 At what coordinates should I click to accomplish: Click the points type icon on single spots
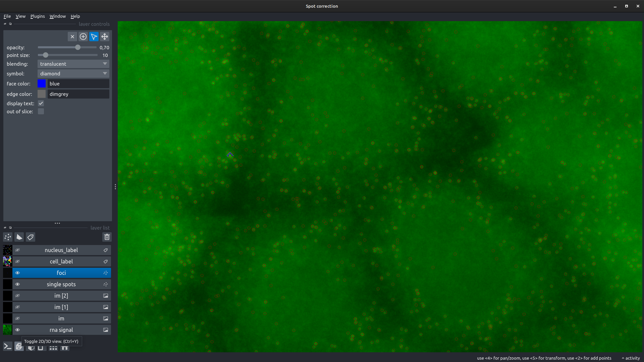click(106, 285)
